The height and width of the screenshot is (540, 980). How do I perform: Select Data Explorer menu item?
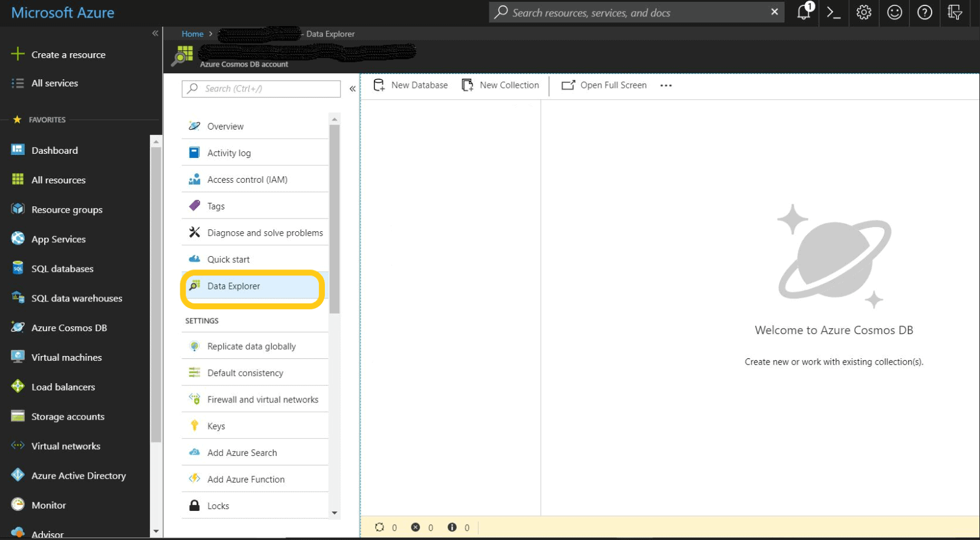(234, 286)
